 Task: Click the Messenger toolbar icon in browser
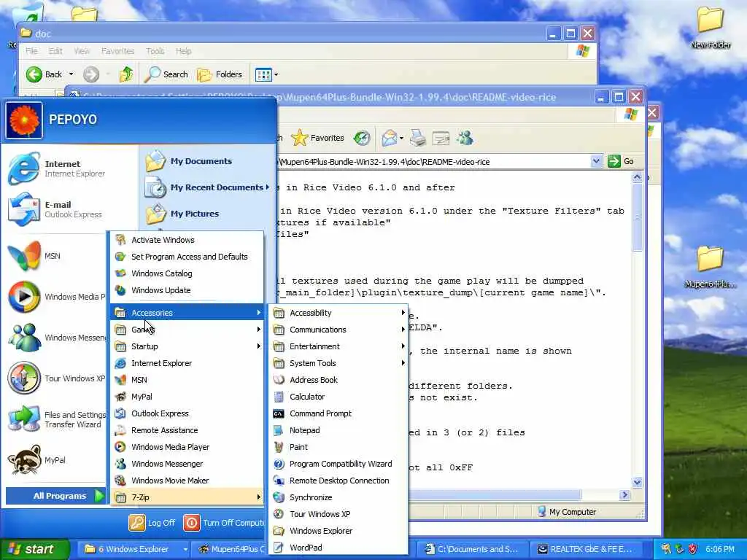tap(465, 138)
